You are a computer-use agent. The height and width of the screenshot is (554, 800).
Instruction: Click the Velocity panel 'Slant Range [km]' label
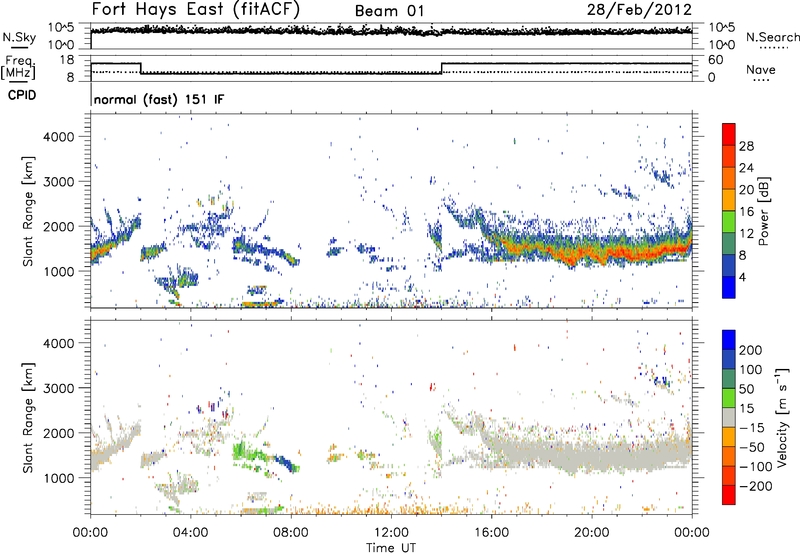click(28, 417)
